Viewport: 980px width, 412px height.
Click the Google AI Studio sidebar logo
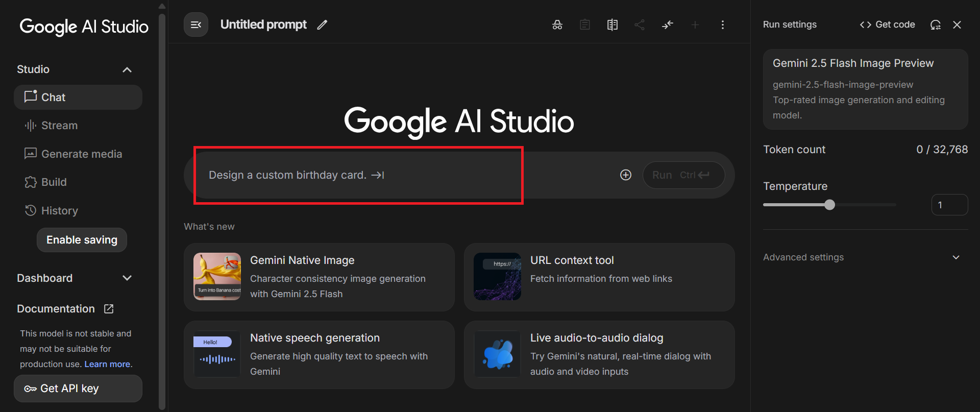click(84, 27)
